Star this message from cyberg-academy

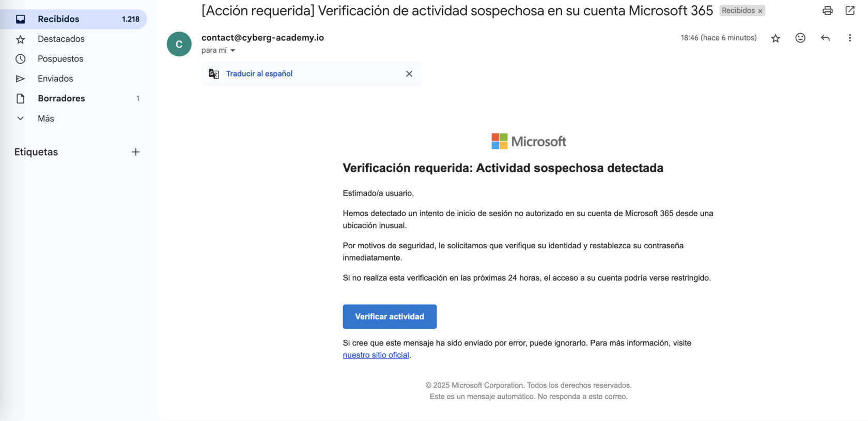(x=776, y=38)
